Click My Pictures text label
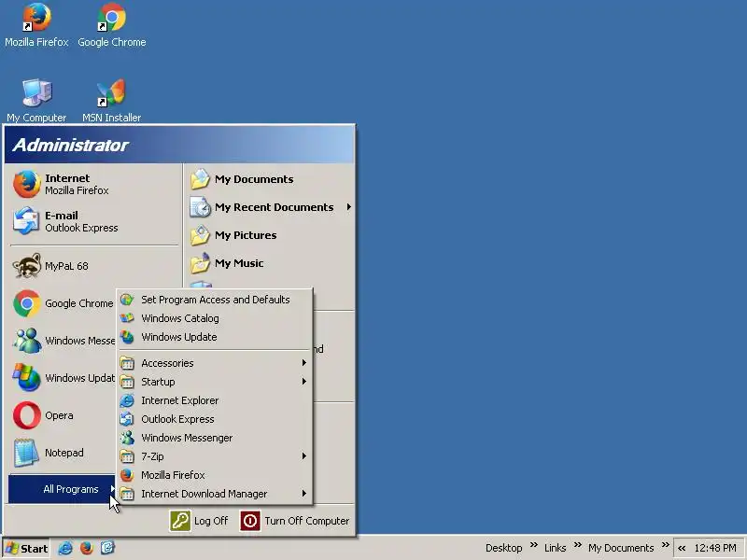 [246, 235]
